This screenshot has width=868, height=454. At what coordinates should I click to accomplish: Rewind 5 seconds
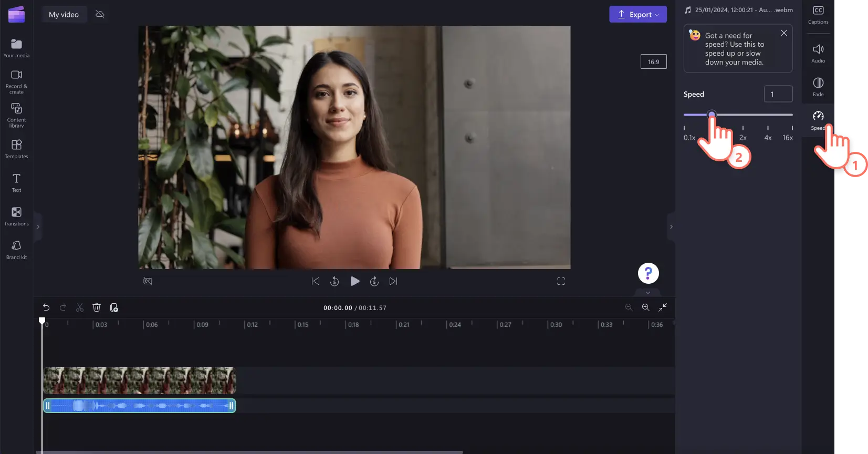point(334,281)
